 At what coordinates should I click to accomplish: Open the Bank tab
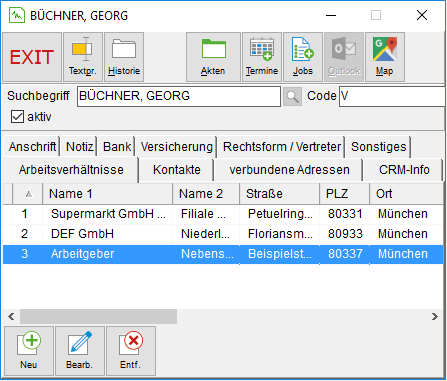[117, 146]
